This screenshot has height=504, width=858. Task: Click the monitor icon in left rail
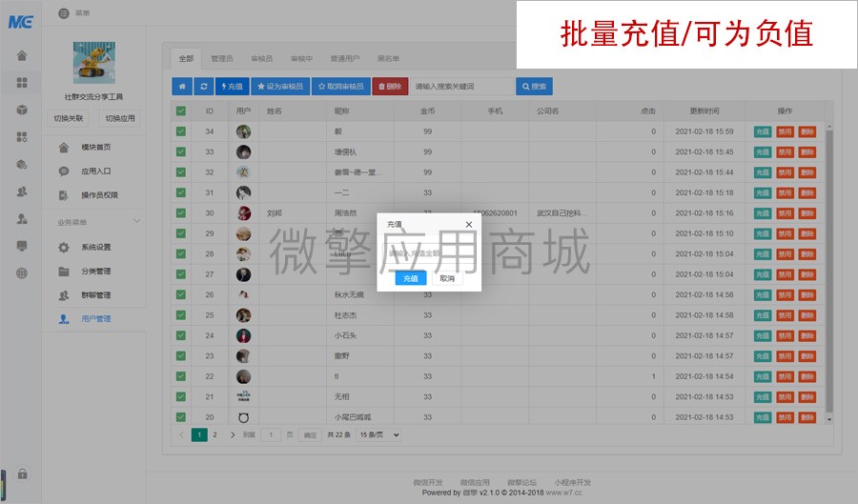click(x=22, y=246)
